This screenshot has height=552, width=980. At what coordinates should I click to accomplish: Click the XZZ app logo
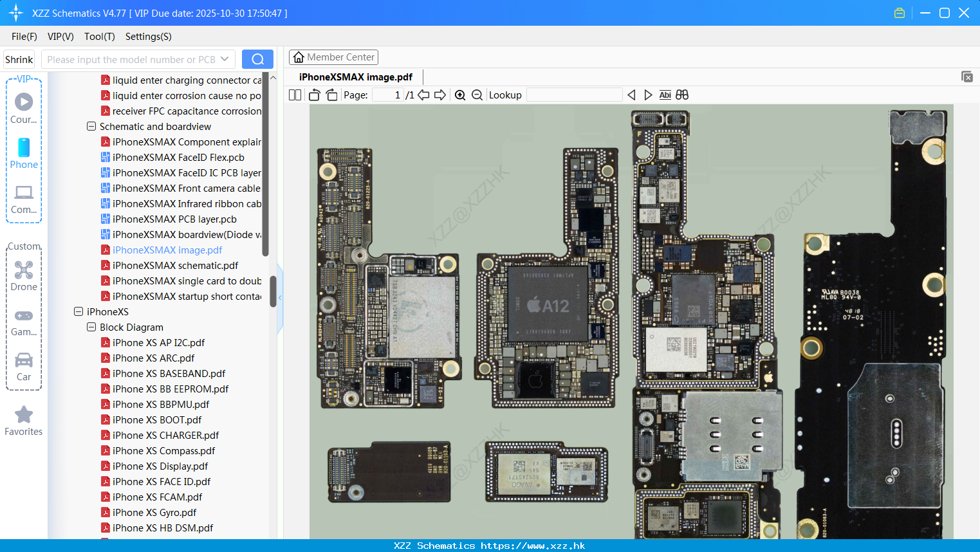[x=16, y=13]
